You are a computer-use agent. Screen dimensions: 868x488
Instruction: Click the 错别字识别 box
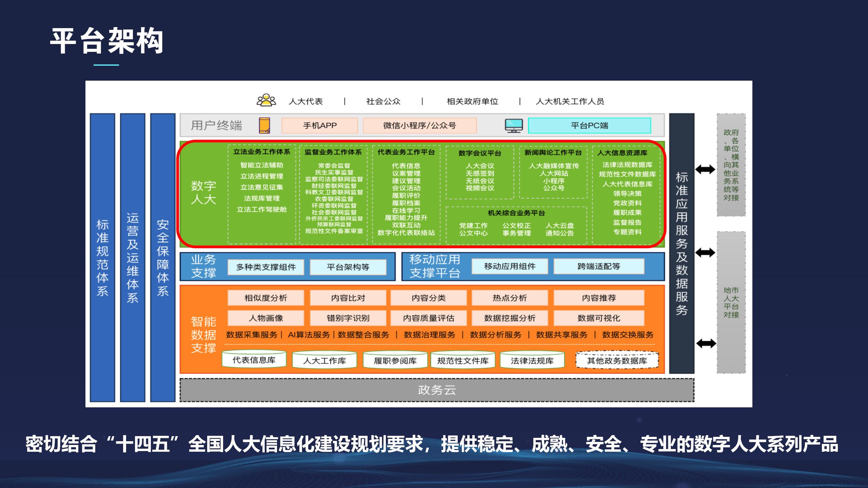click(348, 318)
